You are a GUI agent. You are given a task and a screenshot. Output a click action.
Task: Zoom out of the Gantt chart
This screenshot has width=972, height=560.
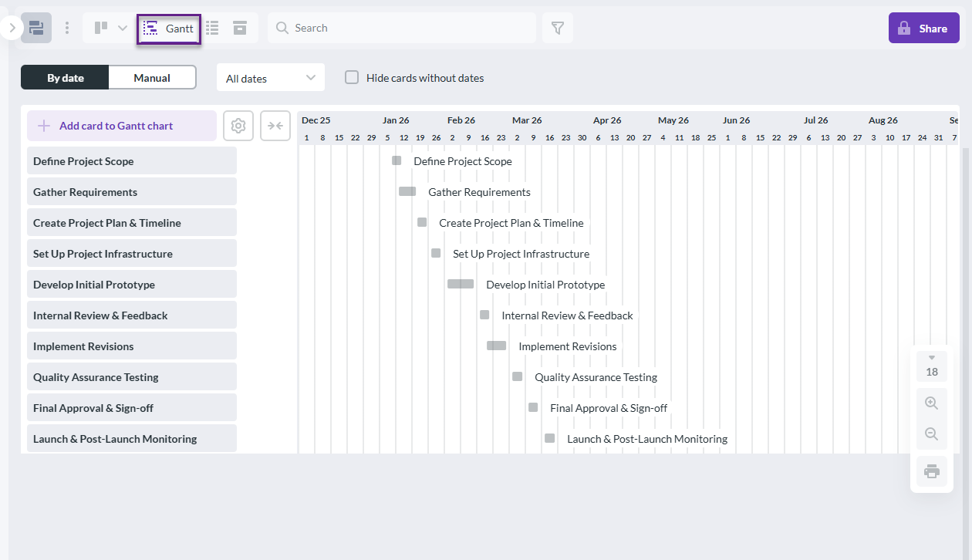pos(931,433)
